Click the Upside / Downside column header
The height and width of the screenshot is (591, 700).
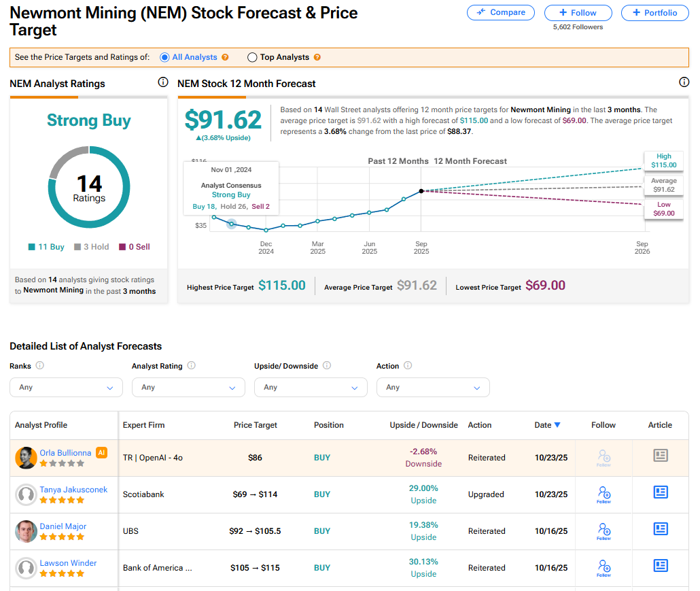(x=423, y=425)
